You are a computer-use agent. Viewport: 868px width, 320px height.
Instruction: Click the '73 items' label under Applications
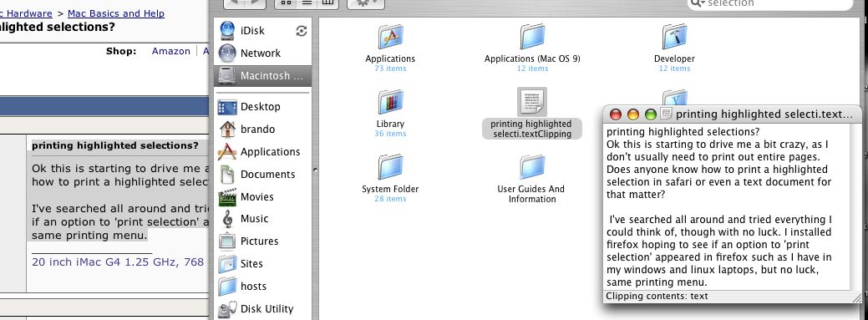(390, 69)
